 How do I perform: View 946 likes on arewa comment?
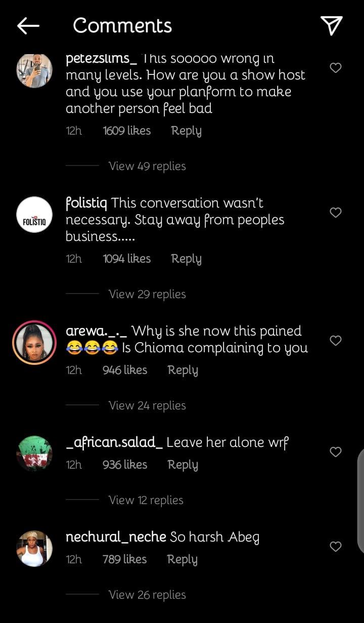point(125,370)
